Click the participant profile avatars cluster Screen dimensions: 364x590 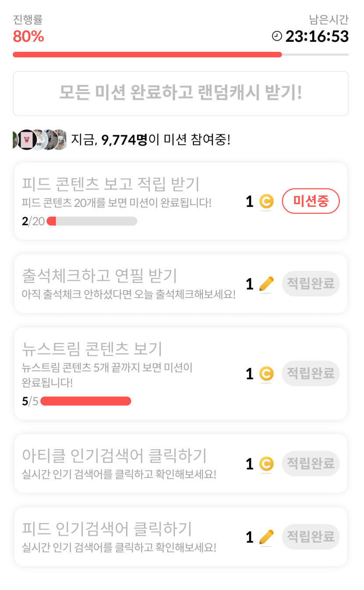pos(40,140)
